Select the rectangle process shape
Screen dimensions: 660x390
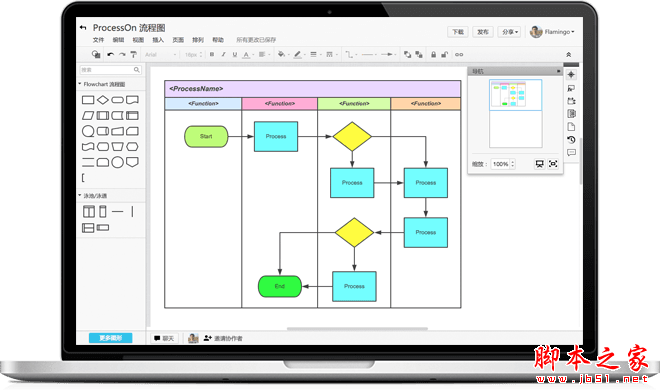88,100
